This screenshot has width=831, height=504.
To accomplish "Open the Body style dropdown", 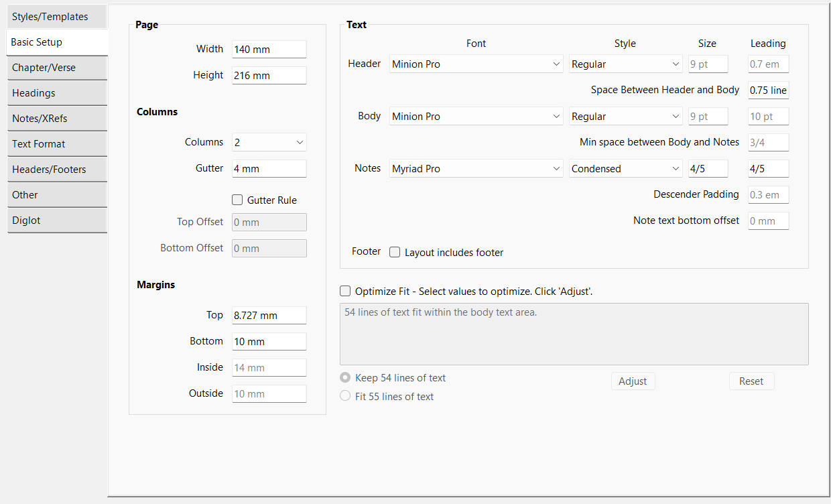I will pyautogui.click(x=625, y=117).
